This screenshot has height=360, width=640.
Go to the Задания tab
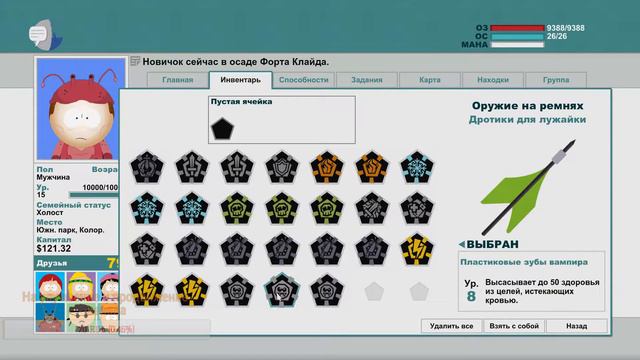(x=367, y=80)
